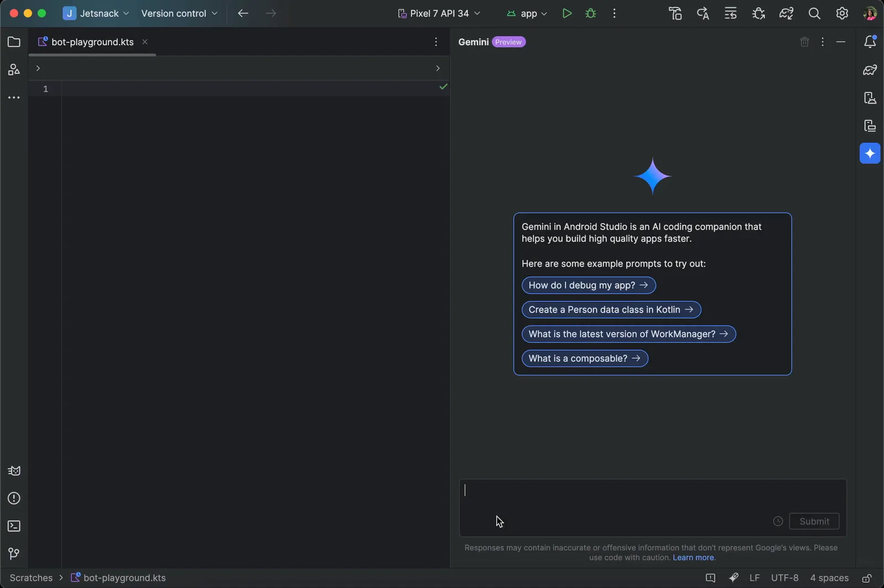Image resolution: width=884 pixels, height=588 pixels.
Task: Try the prompt Create a Person data class in Kotlin
Action: coord(612,309)
